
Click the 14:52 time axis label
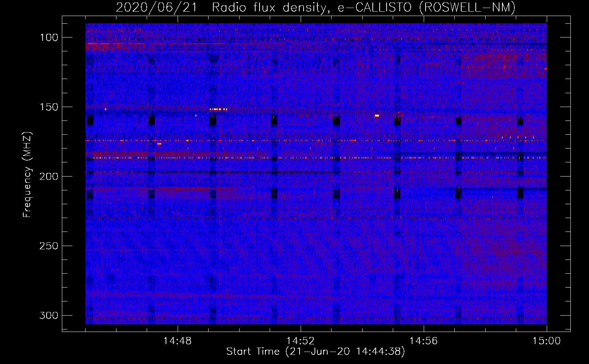click(300, 341)
